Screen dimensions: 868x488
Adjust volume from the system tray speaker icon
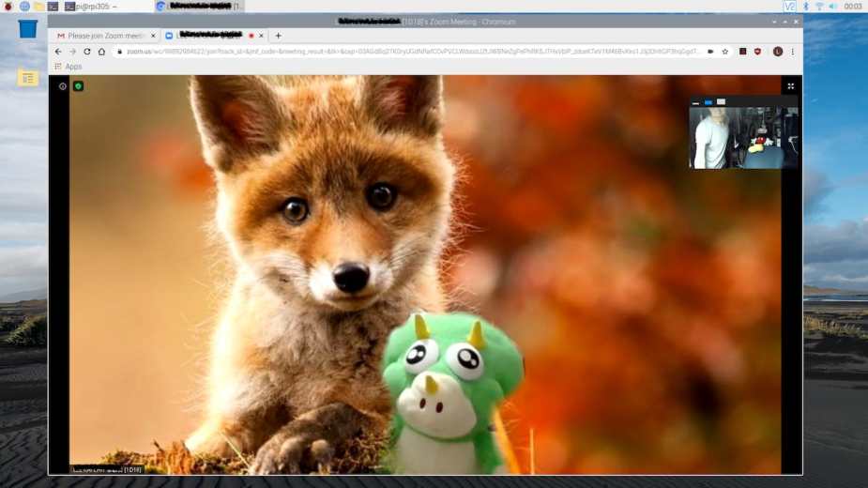click(x=833, y=7)
